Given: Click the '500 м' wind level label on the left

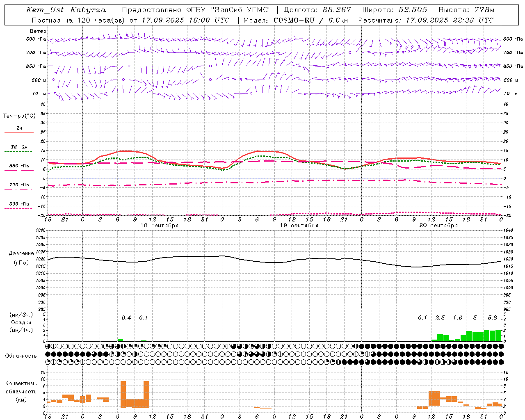Looking at the screenshot, I should click(x=39, y=80).
